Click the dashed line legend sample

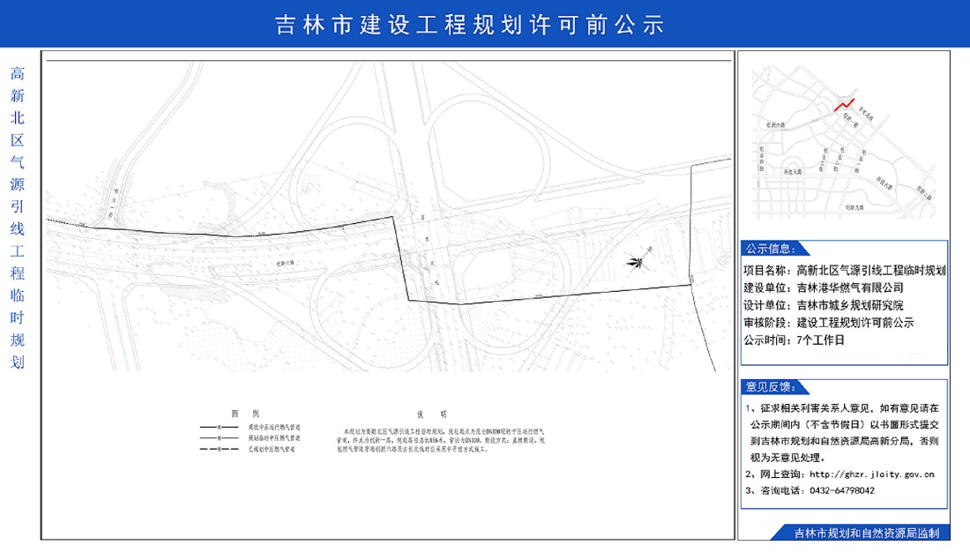pos(219,449)
